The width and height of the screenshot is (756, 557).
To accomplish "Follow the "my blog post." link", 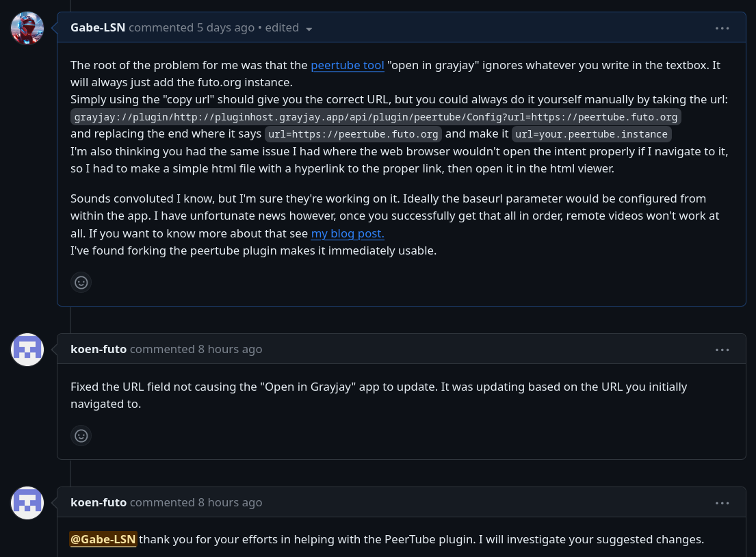I will click(x=348, y=233).
